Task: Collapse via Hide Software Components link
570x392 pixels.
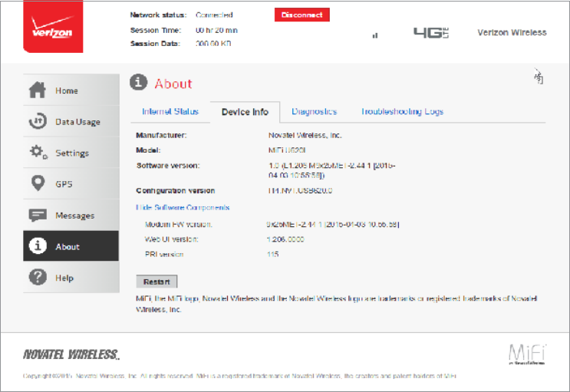Action: coord(183,207)
